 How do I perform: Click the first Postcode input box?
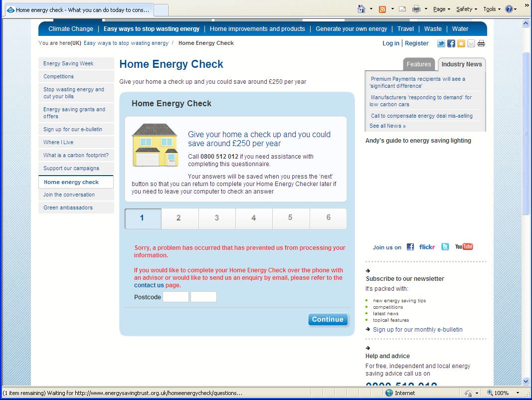(176, 297)
